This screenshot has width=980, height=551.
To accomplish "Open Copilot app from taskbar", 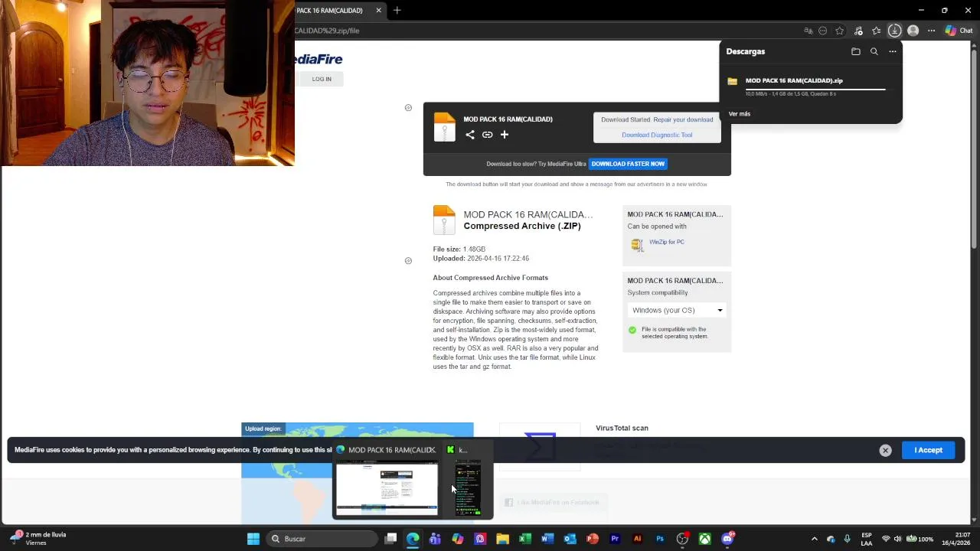I will click(457, 539).
